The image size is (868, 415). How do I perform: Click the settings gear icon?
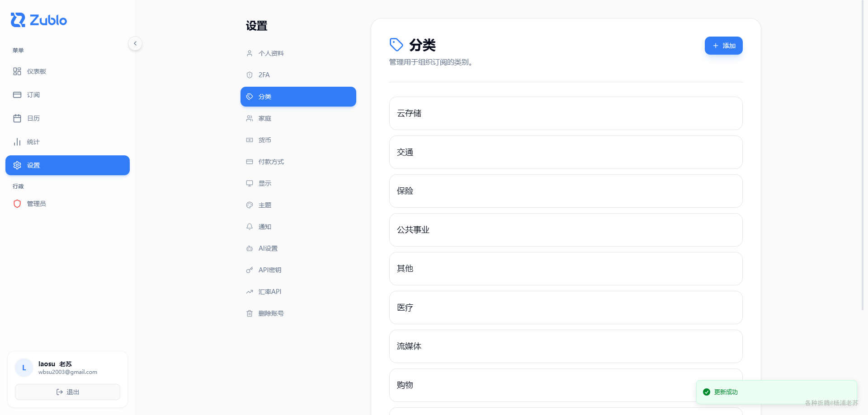pos(17,165)
